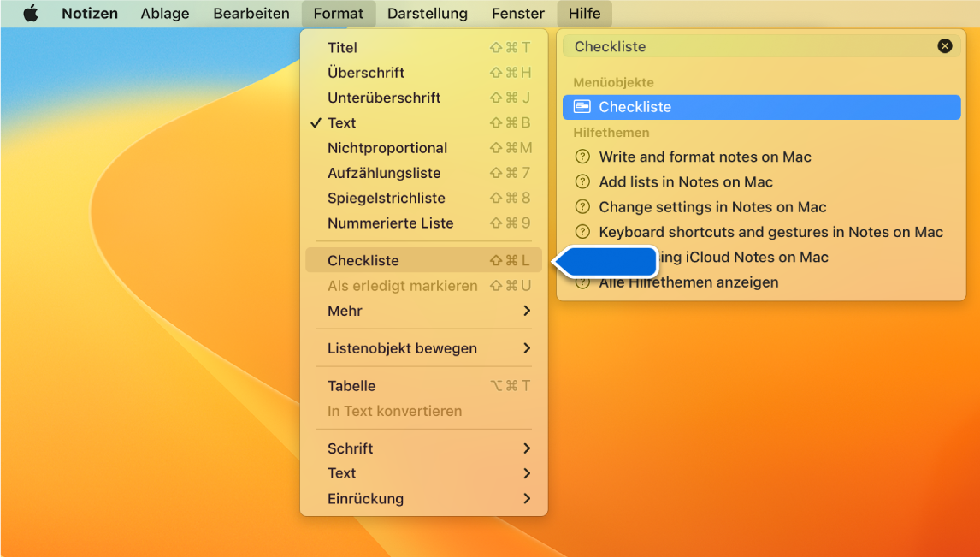Click the Apple menu icon
Screen dimensions: 980x558
31,13
